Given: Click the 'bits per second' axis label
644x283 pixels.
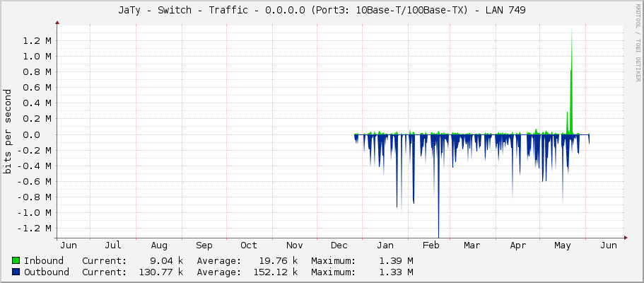Looking at the screenshot, I should (7, 132).
